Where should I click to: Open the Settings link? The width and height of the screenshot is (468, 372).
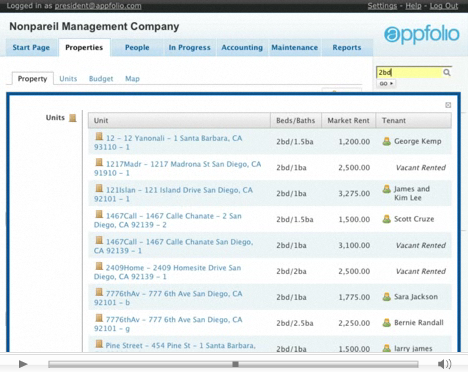(x=382, y=6)
